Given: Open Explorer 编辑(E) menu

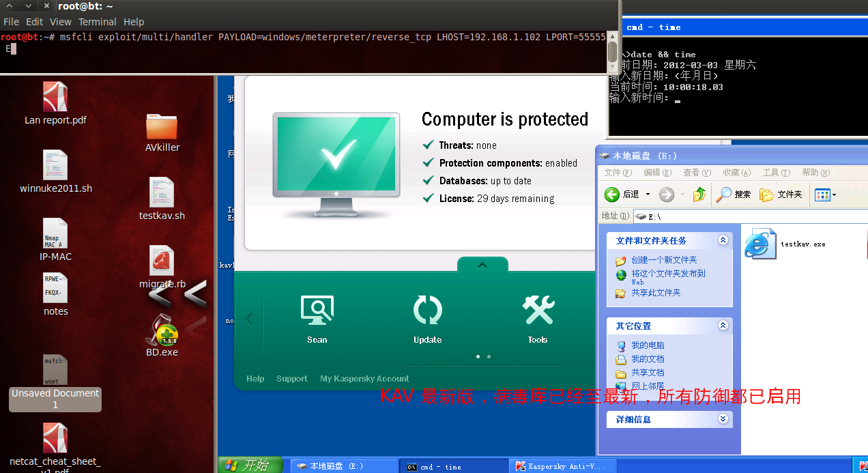Looking at the screenshot, I should [x=658, y=173].
